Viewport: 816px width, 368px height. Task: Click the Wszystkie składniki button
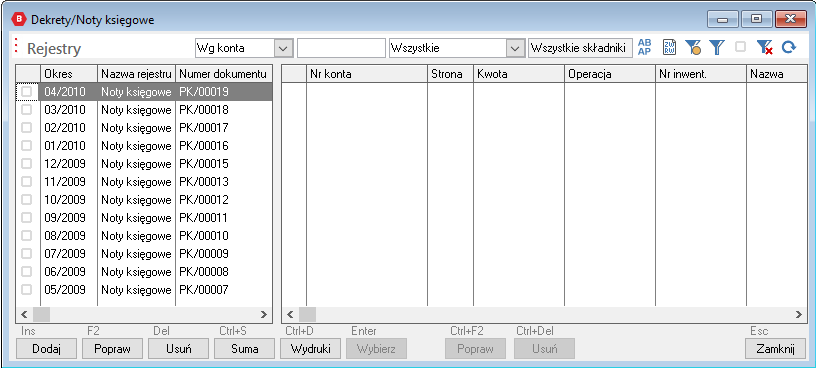[580, 48]
